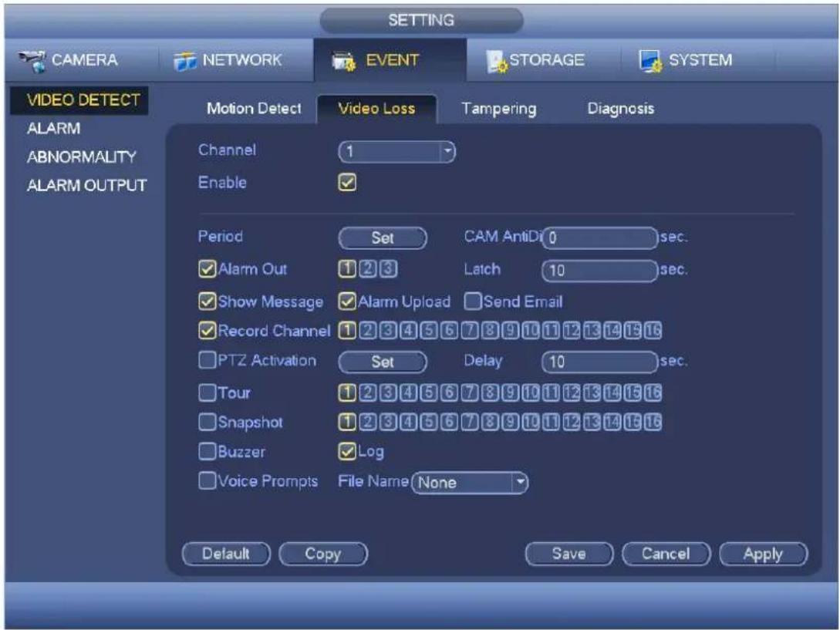This screenshot has height=630, width=840.
Task: Click the Cancel button
Action: coord(666,554)
